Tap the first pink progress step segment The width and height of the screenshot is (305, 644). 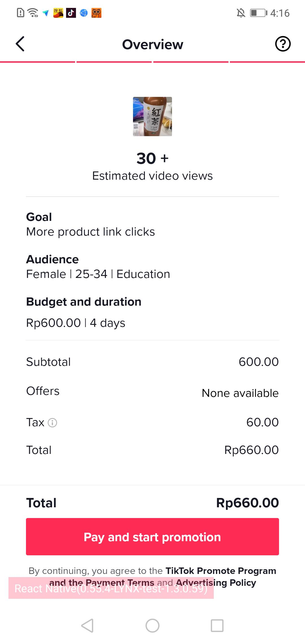38,62
